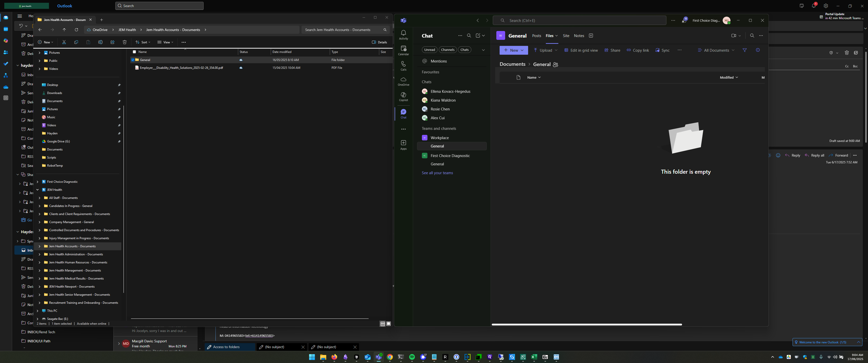Open Ellena Kovacs-Hegedus chat in Teams
This screenshot has width=868, height=363.
(x=452, y=91)
